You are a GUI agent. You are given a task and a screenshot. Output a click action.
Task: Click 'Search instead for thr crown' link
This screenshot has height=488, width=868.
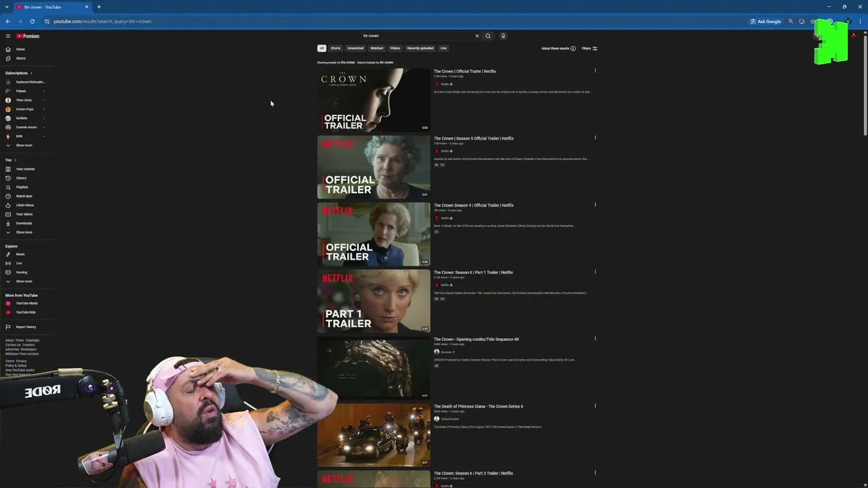click(375, 62)
